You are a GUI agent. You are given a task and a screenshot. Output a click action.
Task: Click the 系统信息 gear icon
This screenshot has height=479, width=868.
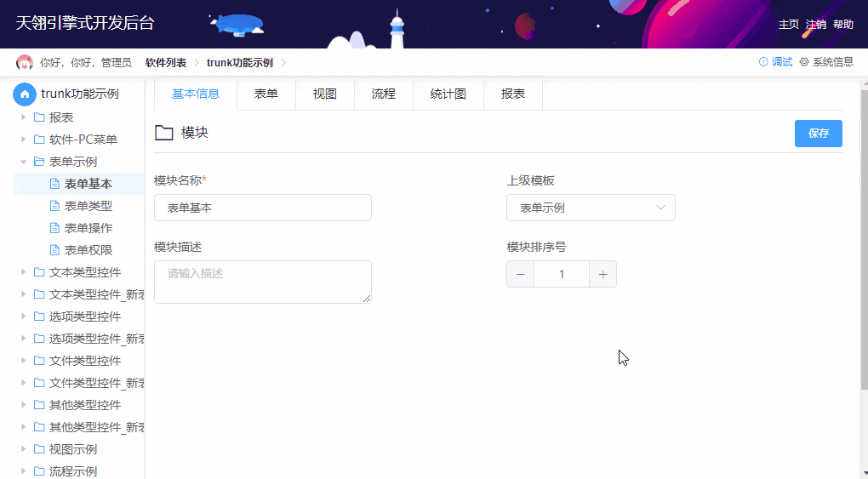pyautogui.click(x=804, y=62)
